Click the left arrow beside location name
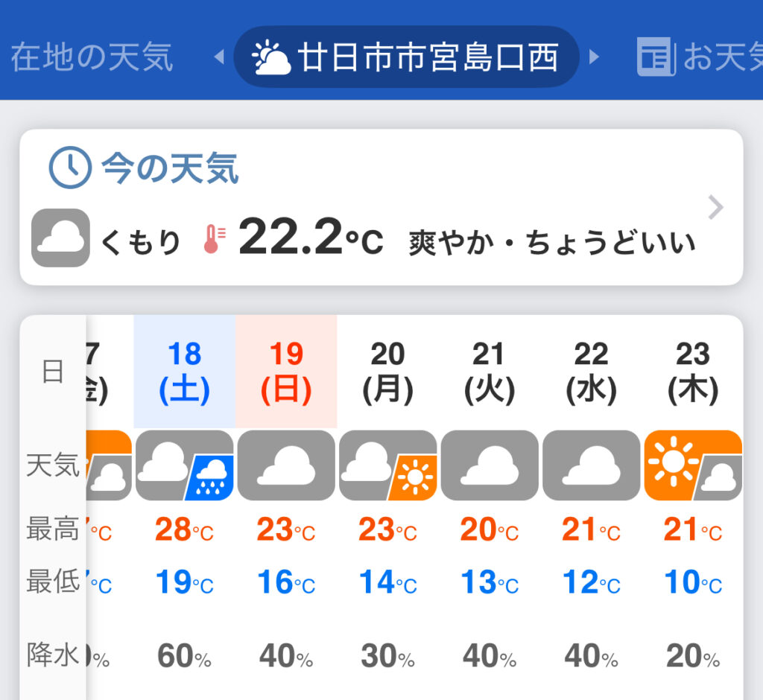The width and height of the screenshot is (763, 700). pos(219,57)
